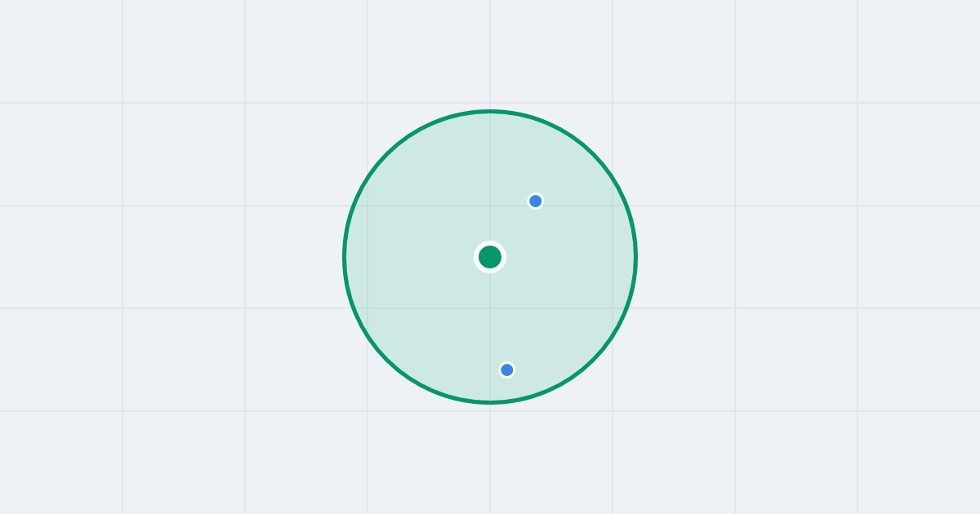This screenshot has height=514, width=980.
Task: Select the upper blue dot inside the circle
Action: pos(536,201)
